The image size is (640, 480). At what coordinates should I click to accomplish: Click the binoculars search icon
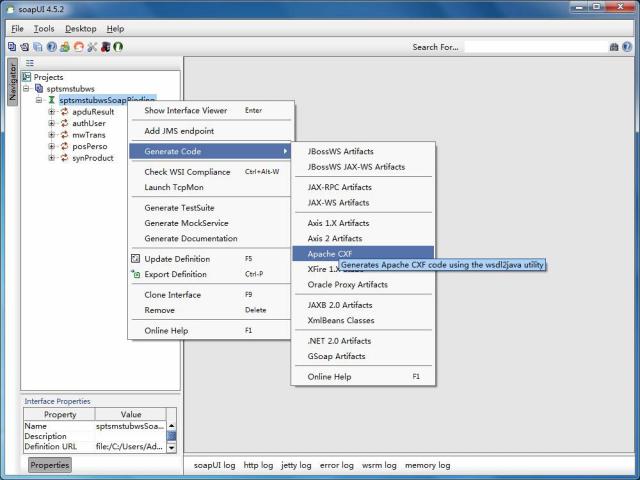614,46
